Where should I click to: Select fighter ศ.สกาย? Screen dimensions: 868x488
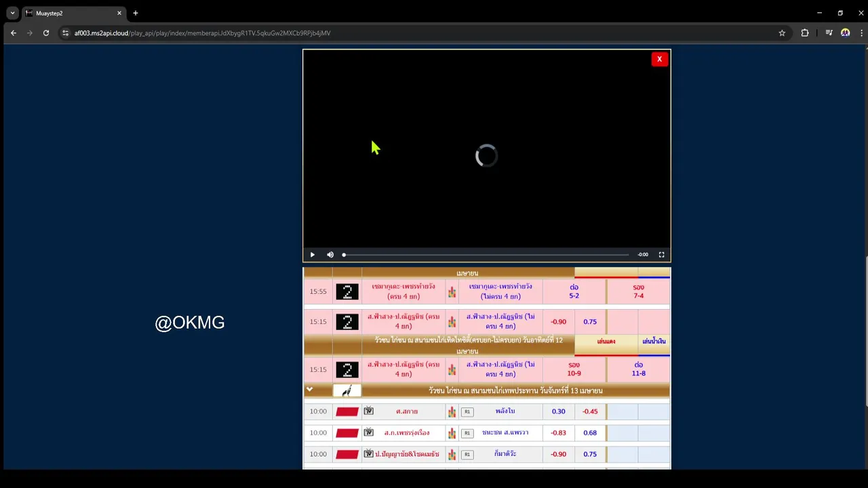[x=407, y=411]
